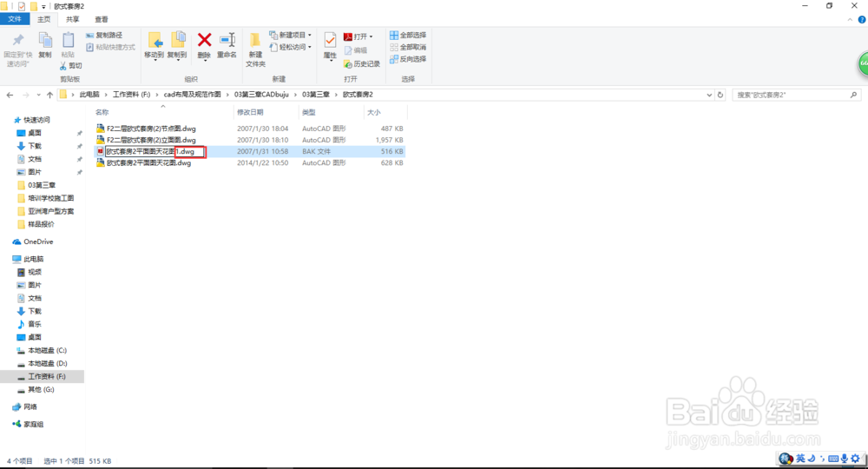Click This PC in address bar
868x469 pixels.
point(89,95)
